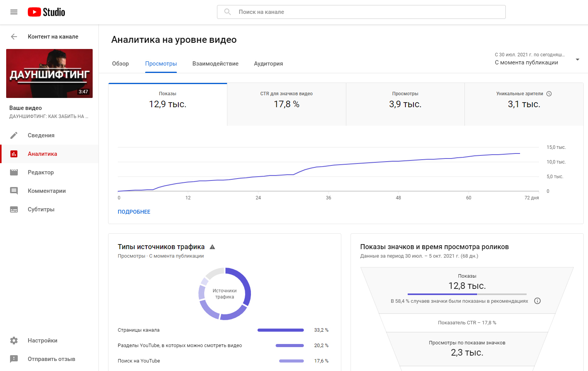This screenshot has height=371, width=588.
Task: Click Отправить отзыв in the sidebar
Action: coord(49,359)
